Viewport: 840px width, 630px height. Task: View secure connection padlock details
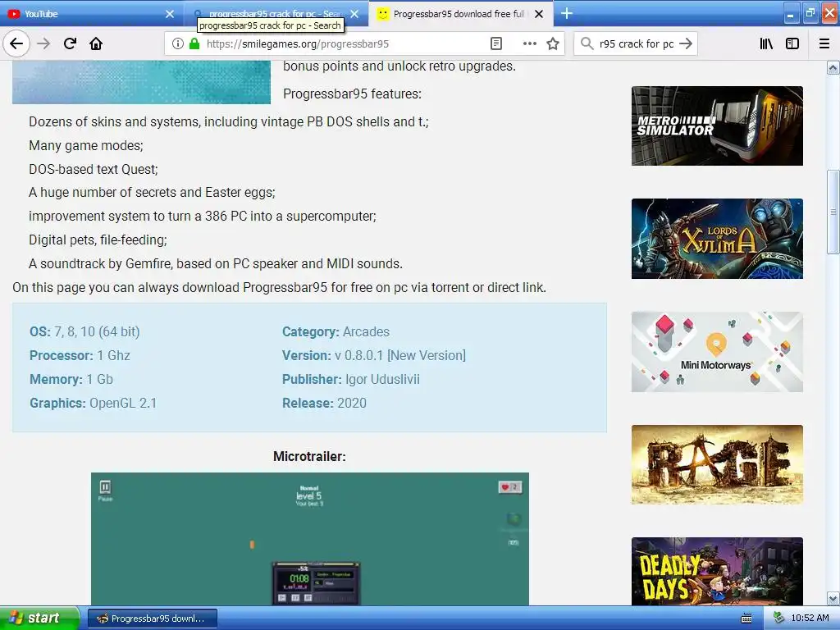194,44
